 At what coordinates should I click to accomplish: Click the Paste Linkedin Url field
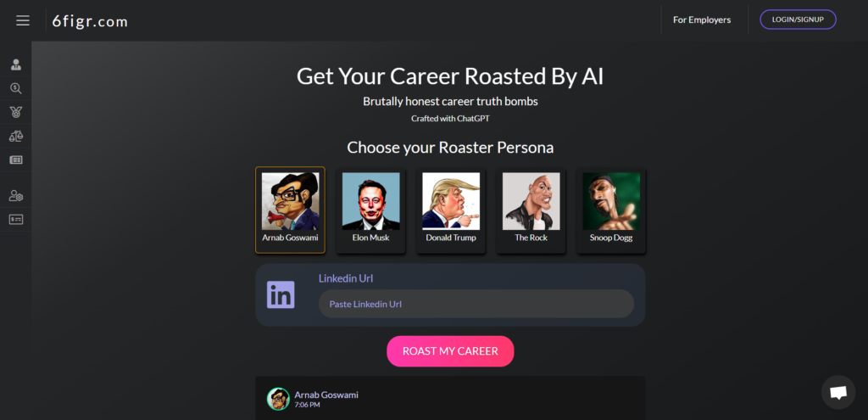tap(476, 304)
